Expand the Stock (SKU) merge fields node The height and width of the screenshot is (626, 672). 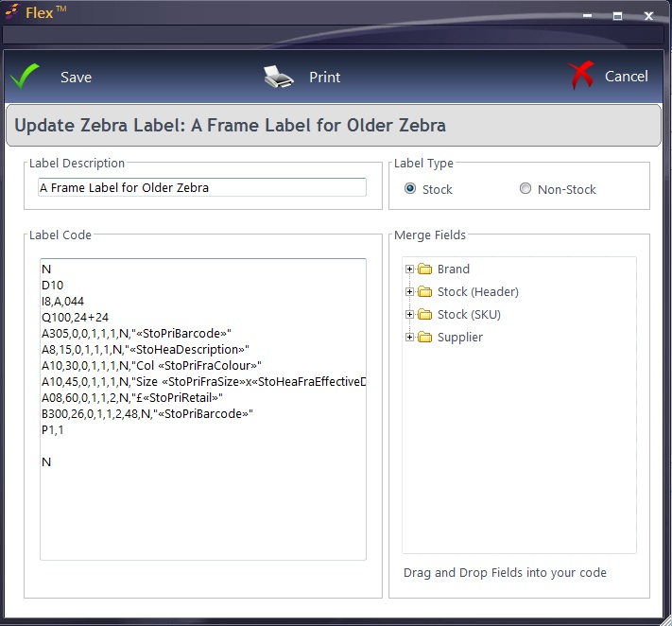point(409,314)
